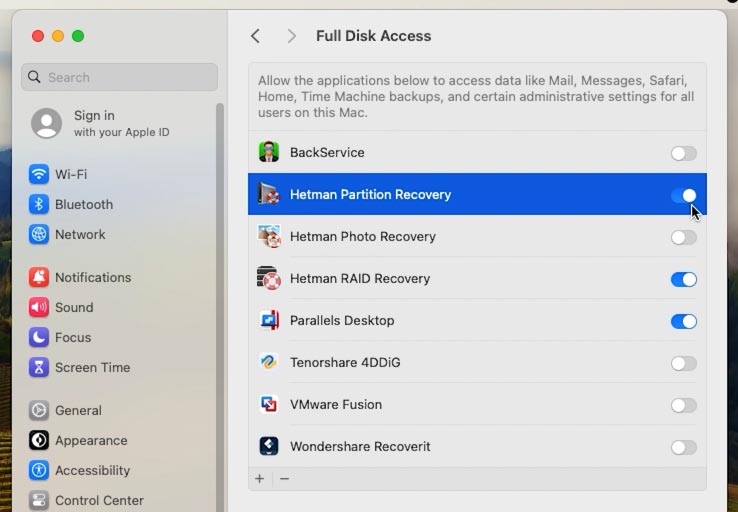The width and height of the screenshot is (738, 512).
Task: Click the Hetman Photo Recovery app icon
Action: point(269,236)
